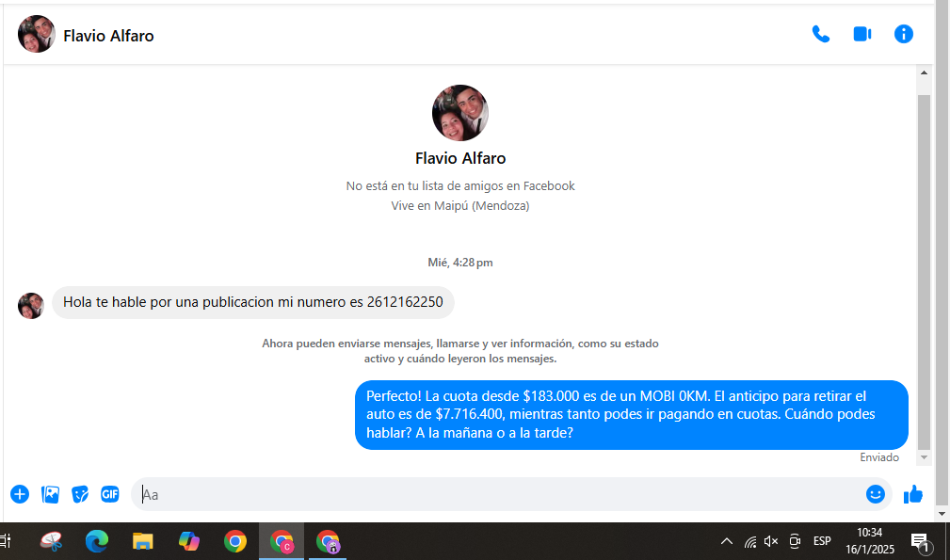The height and width of the screenshot is (560, 950).
Task: Open conversation information panel
Action: [x=903, y=35]
